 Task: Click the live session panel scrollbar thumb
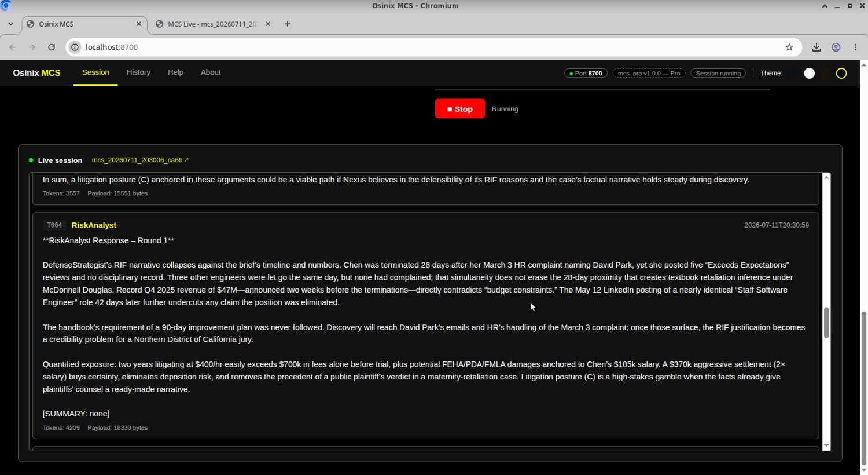coord(826,323)
